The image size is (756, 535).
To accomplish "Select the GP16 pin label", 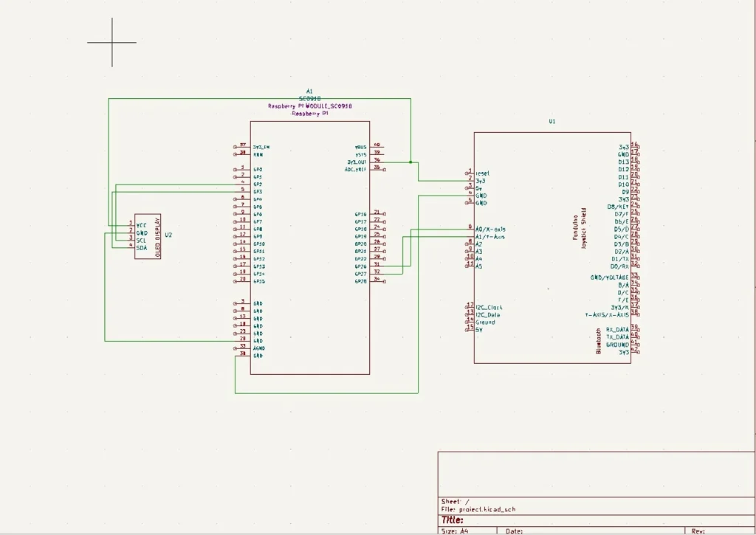I will tap(360, 215).
